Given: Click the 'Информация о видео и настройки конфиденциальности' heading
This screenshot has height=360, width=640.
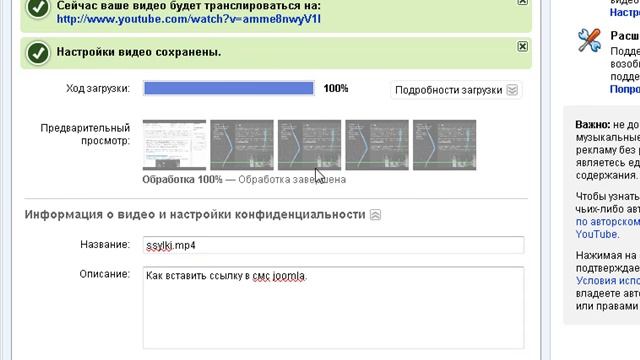Looking at the screenshot, I should click(195, 215).
